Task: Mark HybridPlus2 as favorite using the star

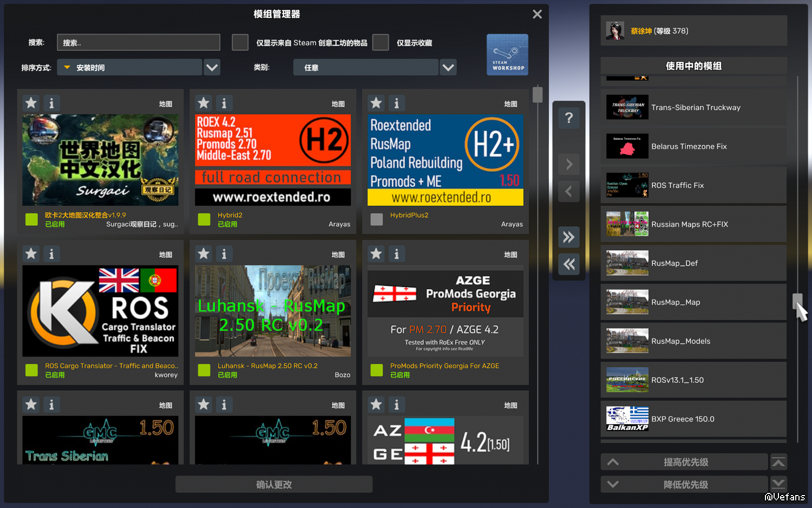Action: tap(376, 103)
